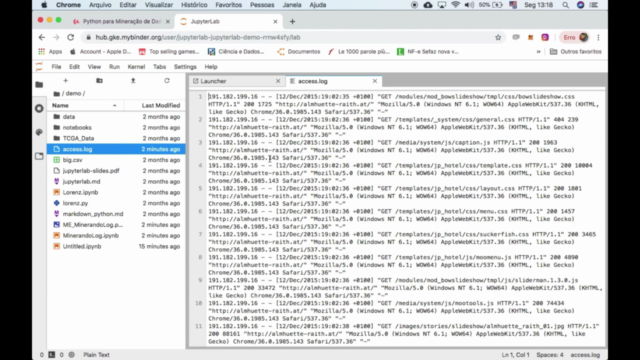This screenshot has width=640, height=360.
Task: Refresh the file list
Action: [x=167, y=81]
